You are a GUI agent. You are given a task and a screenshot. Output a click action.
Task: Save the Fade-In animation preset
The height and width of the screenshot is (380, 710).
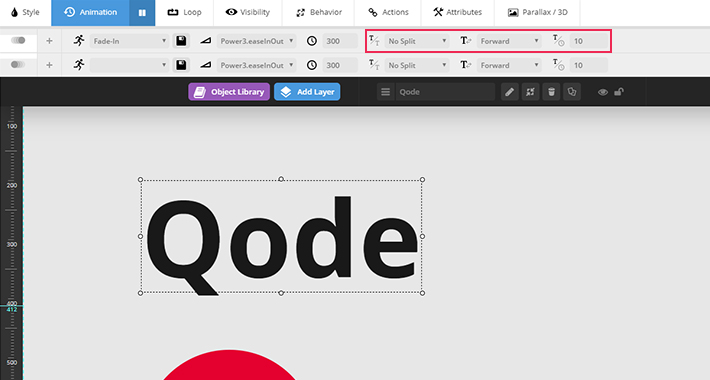181,41
